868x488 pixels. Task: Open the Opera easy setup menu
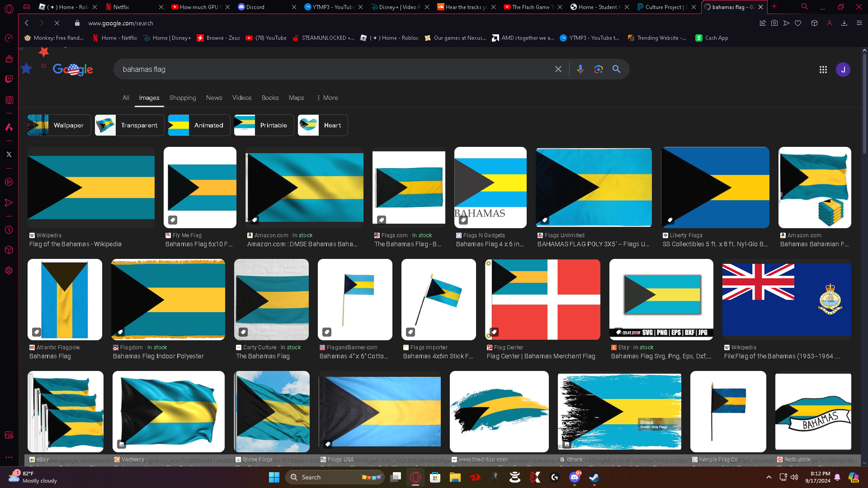coord(859,23)
